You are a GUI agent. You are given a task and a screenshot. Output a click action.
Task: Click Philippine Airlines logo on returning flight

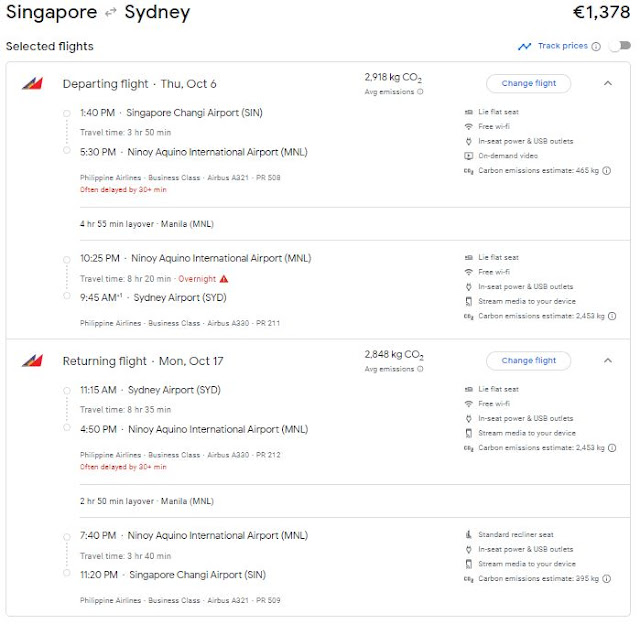coord(32,360)
